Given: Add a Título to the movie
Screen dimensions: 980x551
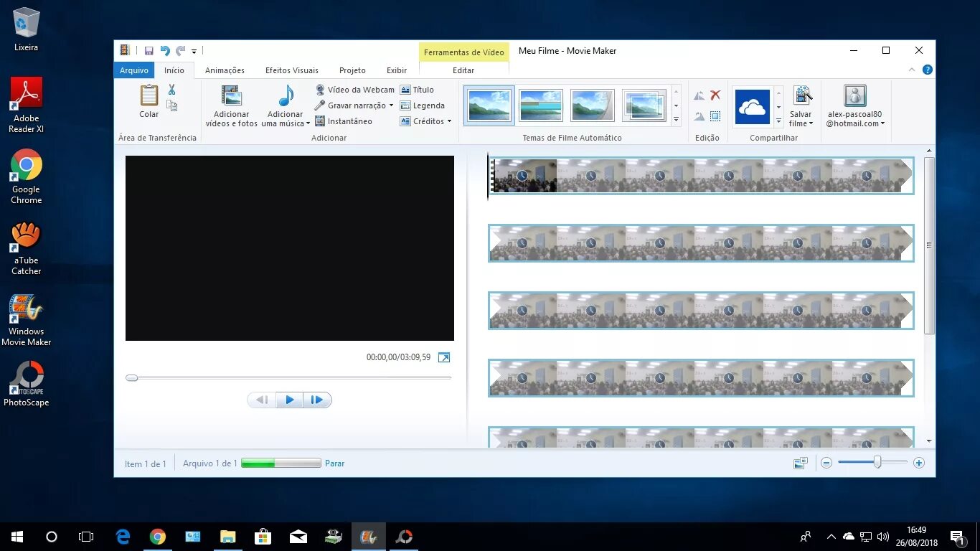Looking at the screenshot, I should tap(417, 90).
